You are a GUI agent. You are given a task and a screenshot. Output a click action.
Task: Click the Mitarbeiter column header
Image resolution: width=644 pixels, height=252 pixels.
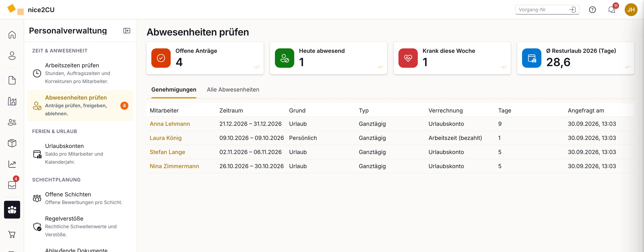coord(164,110)
